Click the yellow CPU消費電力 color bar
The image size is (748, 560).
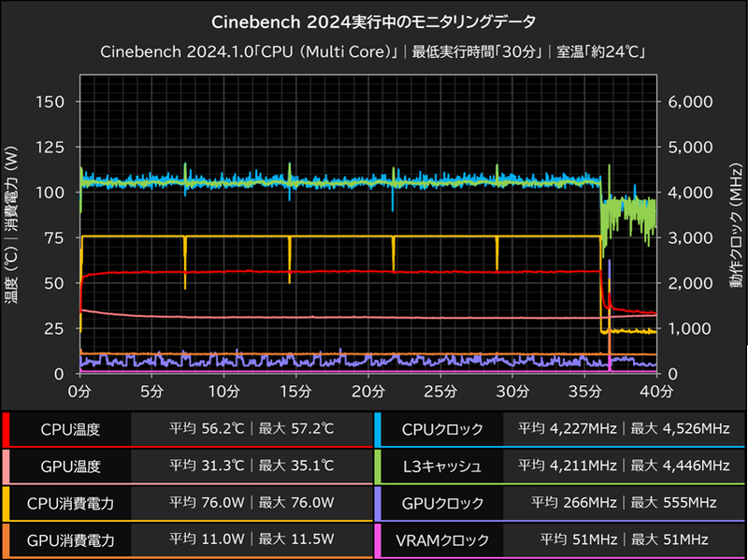pos(7,502)
